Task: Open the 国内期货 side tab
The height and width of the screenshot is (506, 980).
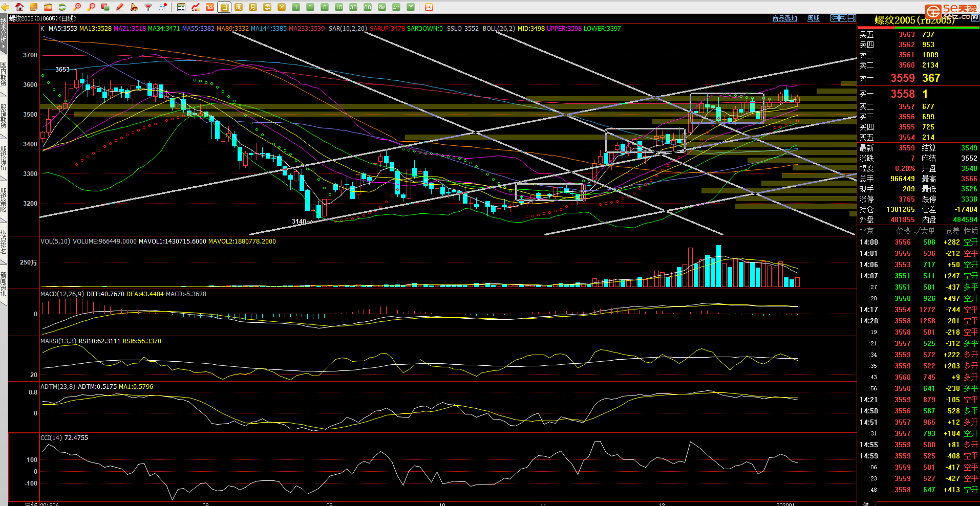Action: 4,75
